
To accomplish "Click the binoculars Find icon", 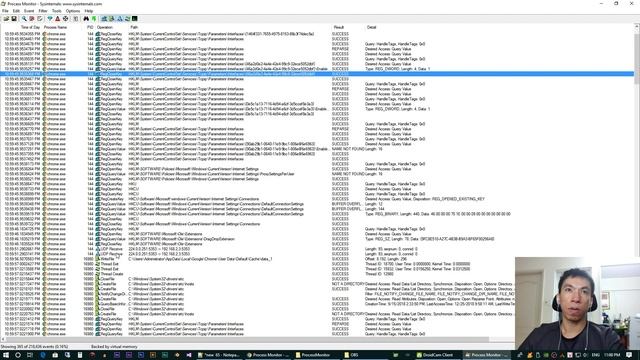I will pyautogui.click(x=86, y=19).
